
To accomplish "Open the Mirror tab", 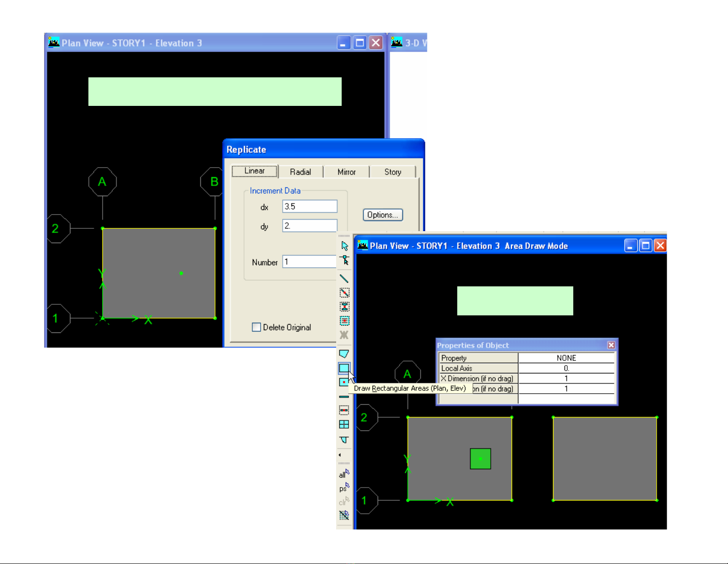I will pos(346,172).
